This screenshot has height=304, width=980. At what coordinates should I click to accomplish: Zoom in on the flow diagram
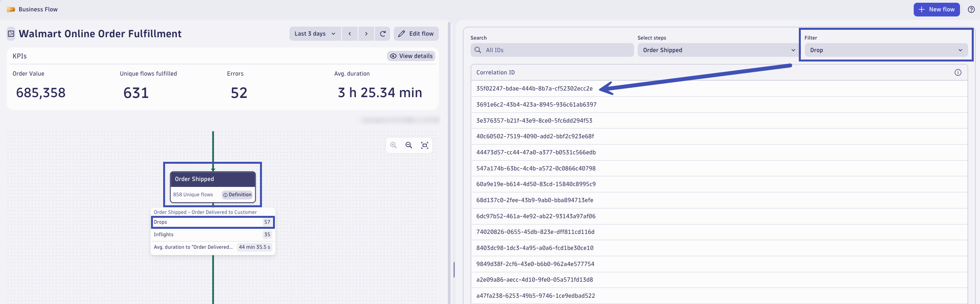tap(394, 145)
